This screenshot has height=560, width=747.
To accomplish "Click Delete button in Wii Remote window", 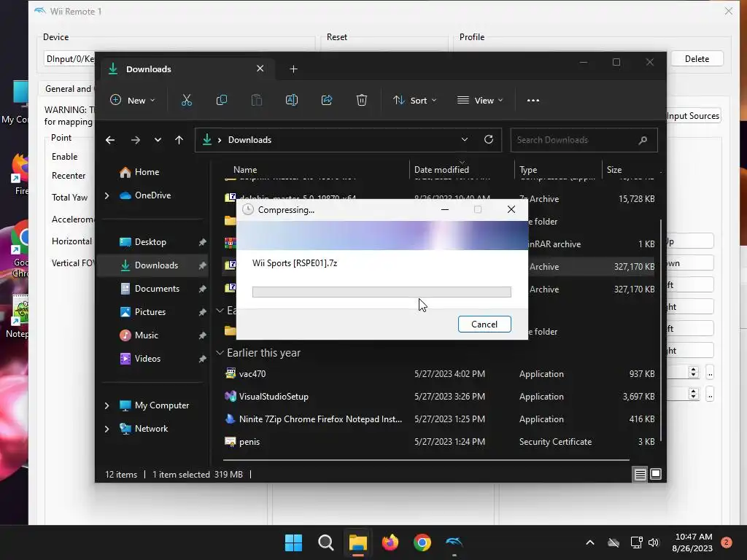I will [697, 59].
